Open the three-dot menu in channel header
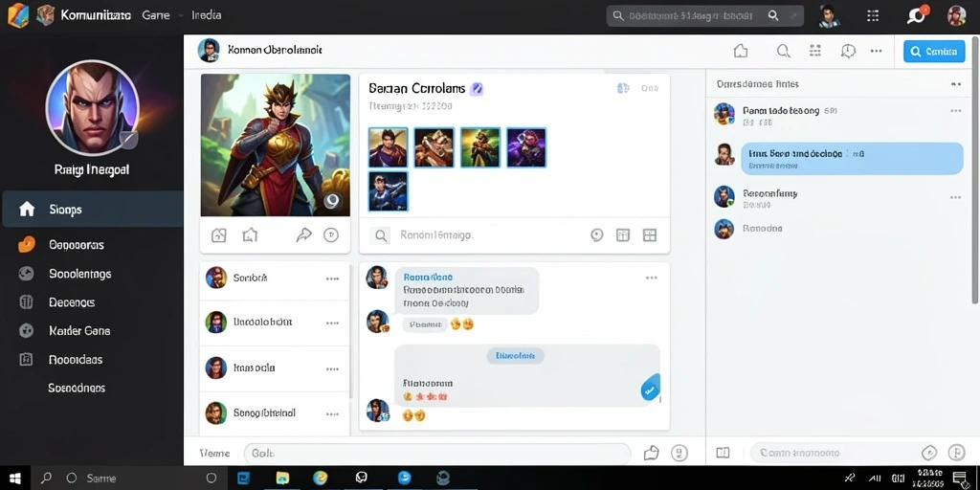Image resolution: width=980 pixels, height=490 pixels. tap(877, 52)
